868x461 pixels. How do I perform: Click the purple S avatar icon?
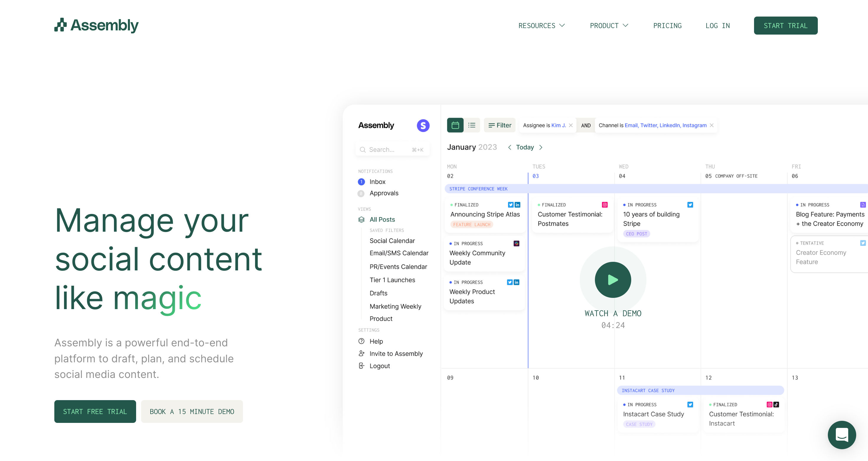point(423,126)
